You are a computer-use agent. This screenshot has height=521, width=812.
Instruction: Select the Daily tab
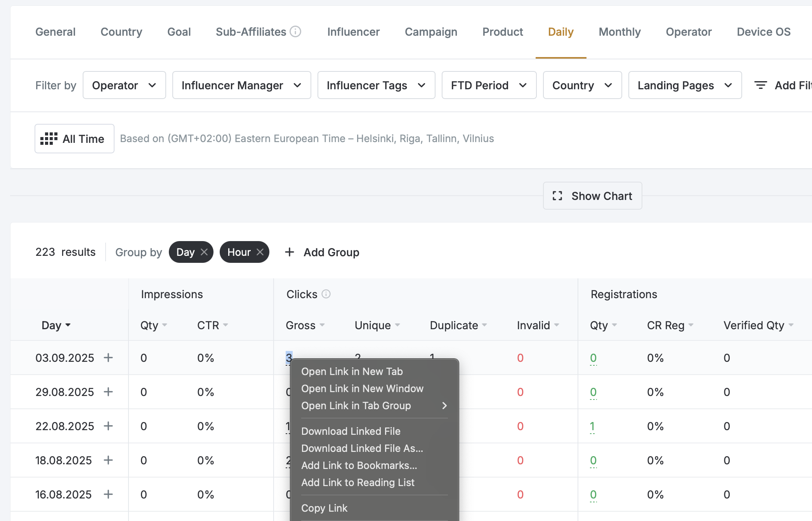click(561, 32)
